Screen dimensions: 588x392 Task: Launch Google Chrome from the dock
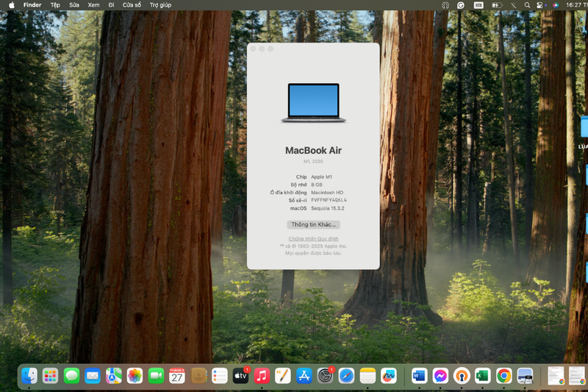click(504, 376)
